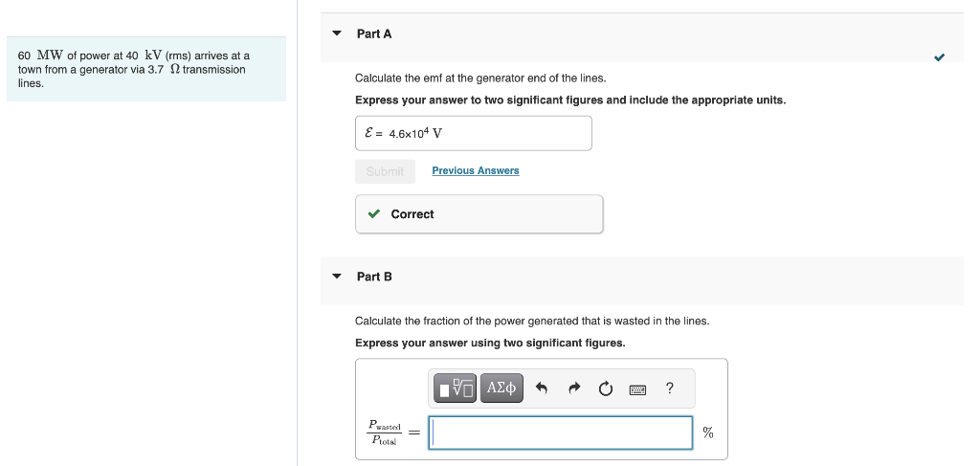This screenshot has height=466, width=980.
Task: Click the green Correct checkmark icon
Action: [x=375, y=214]
